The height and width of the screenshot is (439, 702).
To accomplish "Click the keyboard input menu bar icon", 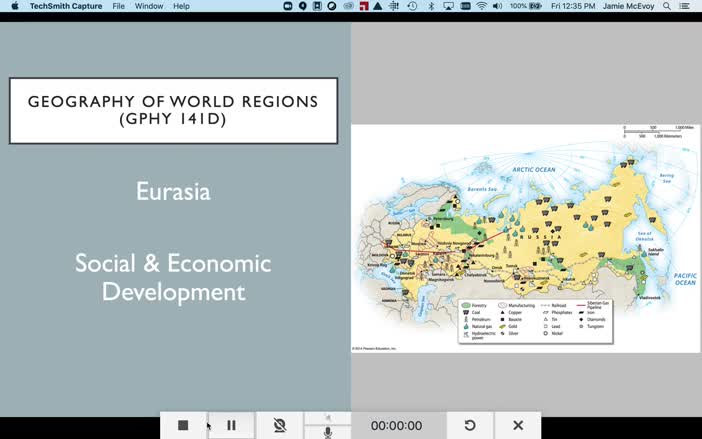I will 465,6.
